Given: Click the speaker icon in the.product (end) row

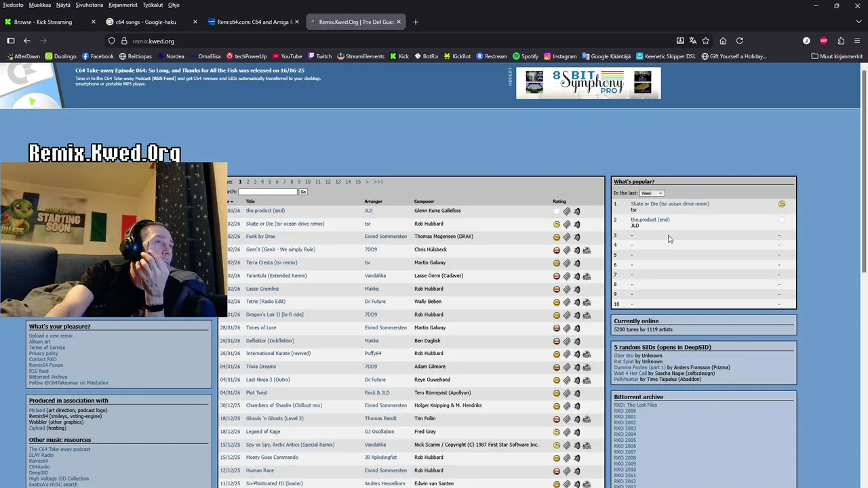Looking at the screenshot, I should (x=577, y=211).
